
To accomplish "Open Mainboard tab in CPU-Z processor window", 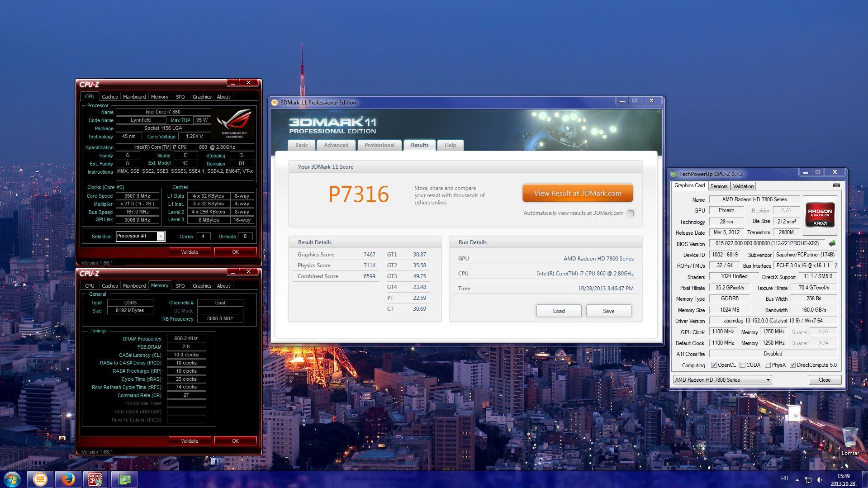I will coord(134,97).
